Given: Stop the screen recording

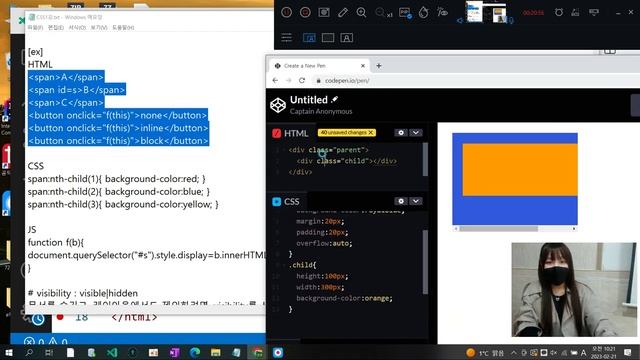Looking at the screenshot, I should coord(305,13).
